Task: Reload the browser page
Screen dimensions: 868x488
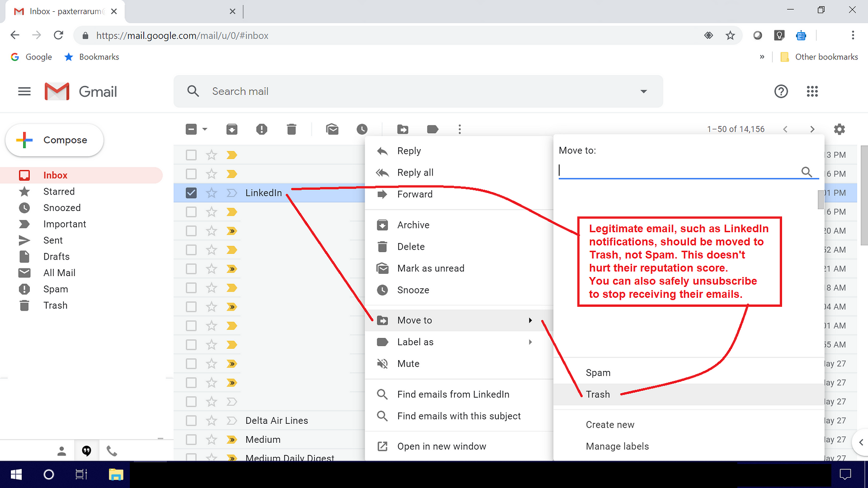Action: [59, 35]
